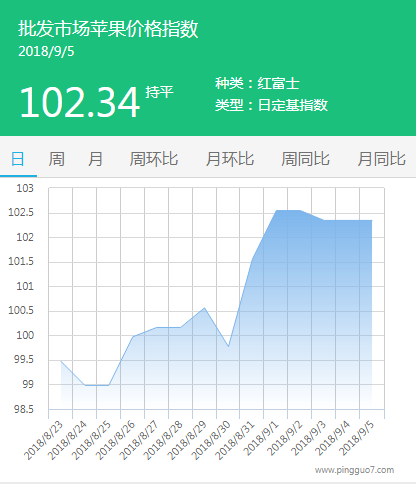416x484 pixels.
Task: Click the index value 102.34
Action: point(79,102)
